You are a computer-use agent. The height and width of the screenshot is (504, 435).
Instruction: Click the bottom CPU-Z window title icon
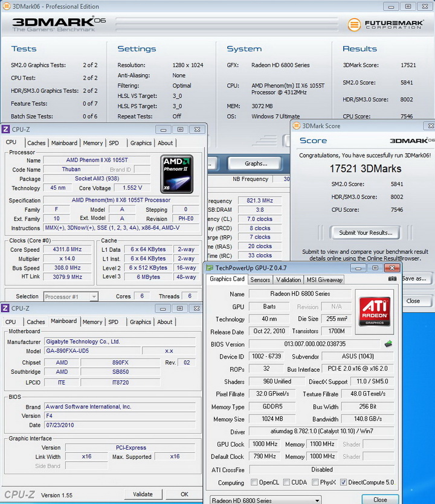pyautogui.click(x=5, y=308)
